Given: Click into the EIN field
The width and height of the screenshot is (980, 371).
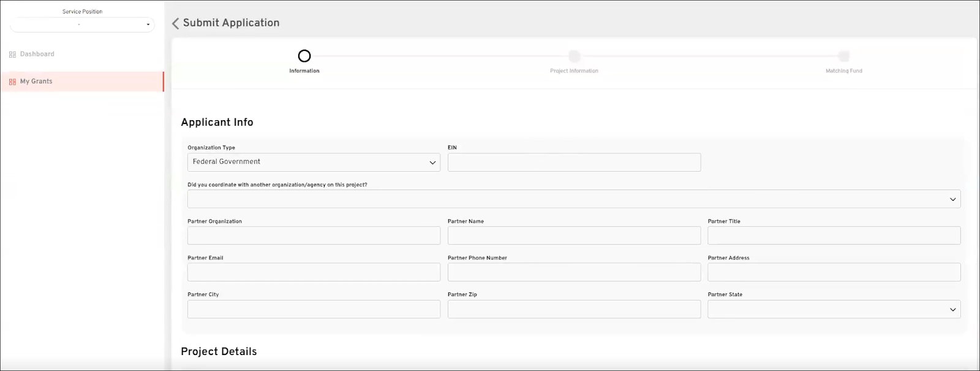Looking at the screenshot, I should 574,163.
